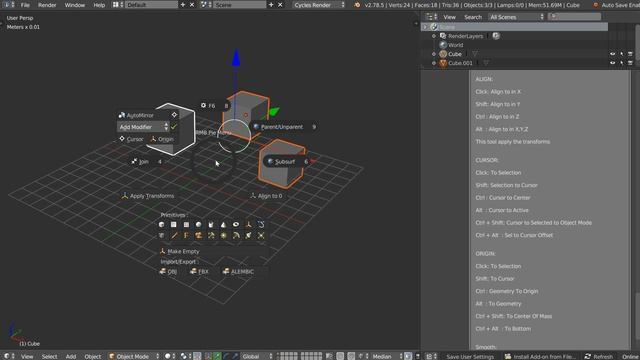Hide Cube.001 with its eye icon
The image size is (640, 360).
pyautogui.click(x=613, y=63)
